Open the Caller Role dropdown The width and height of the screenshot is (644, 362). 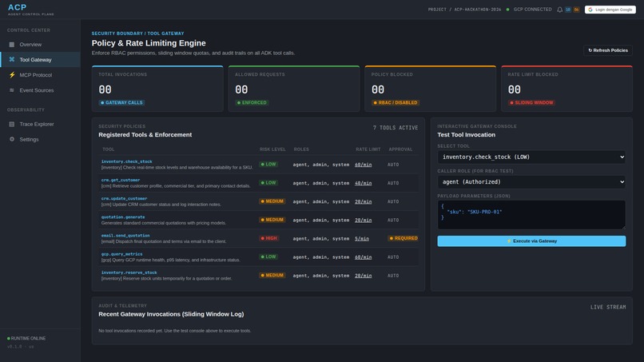pos(531,181)
